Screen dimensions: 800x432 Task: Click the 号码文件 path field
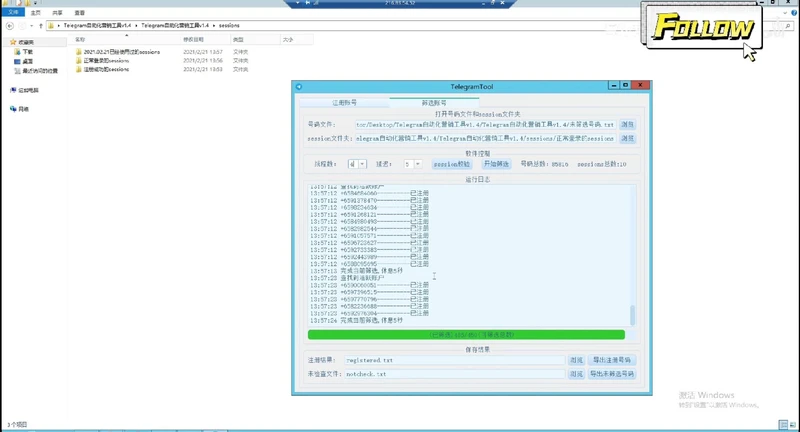point(486,124)
